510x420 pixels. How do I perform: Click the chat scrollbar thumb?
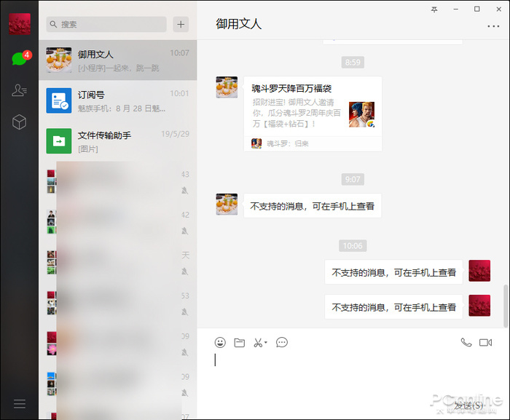(505, 306)
